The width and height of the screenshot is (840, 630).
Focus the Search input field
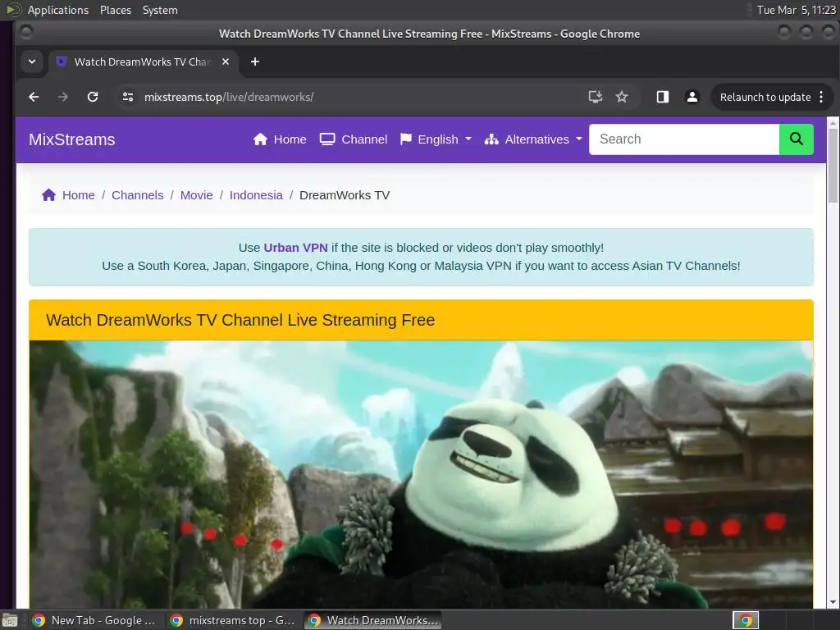(684, 139)
